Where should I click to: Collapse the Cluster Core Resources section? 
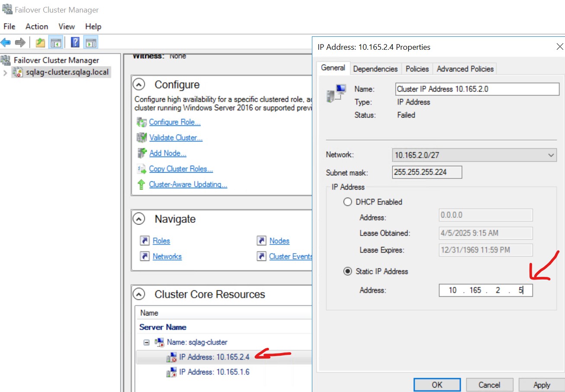[x=139, y=295]
